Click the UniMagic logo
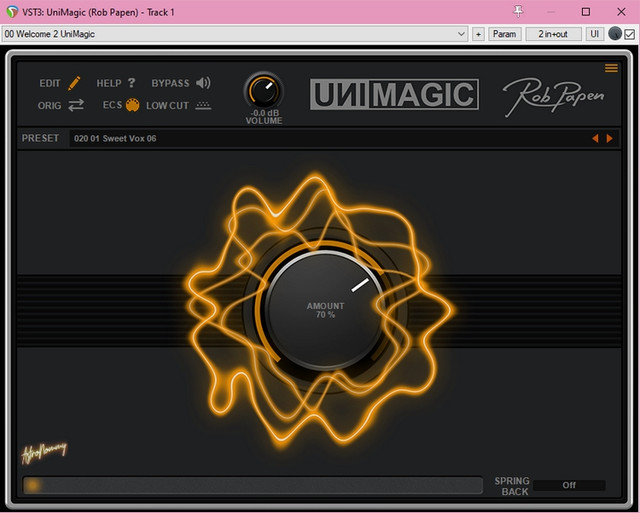640x513 pixels. [x=394, y=94]
